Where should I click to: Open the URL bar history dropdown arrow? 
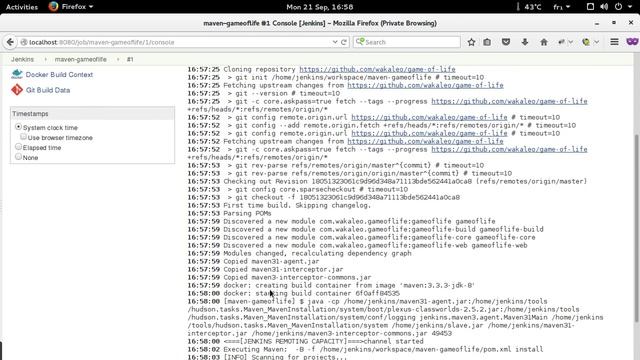[335, 42]
